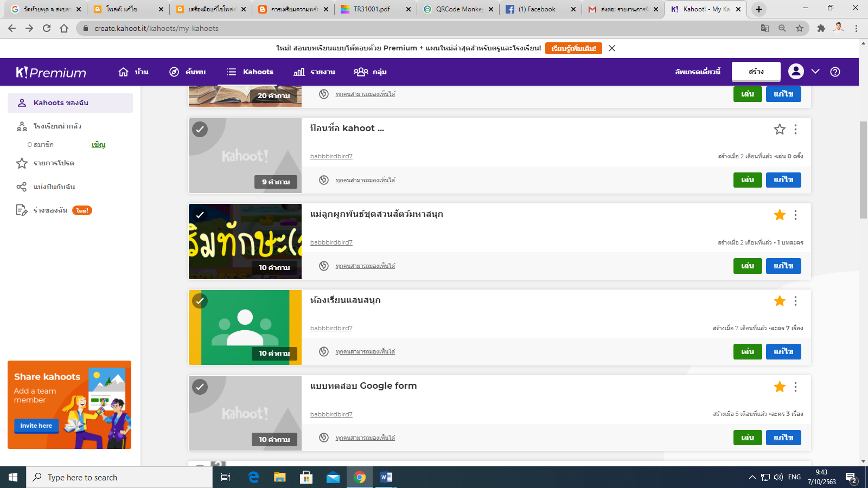Expand the account menu chevron

pos(815,72)
